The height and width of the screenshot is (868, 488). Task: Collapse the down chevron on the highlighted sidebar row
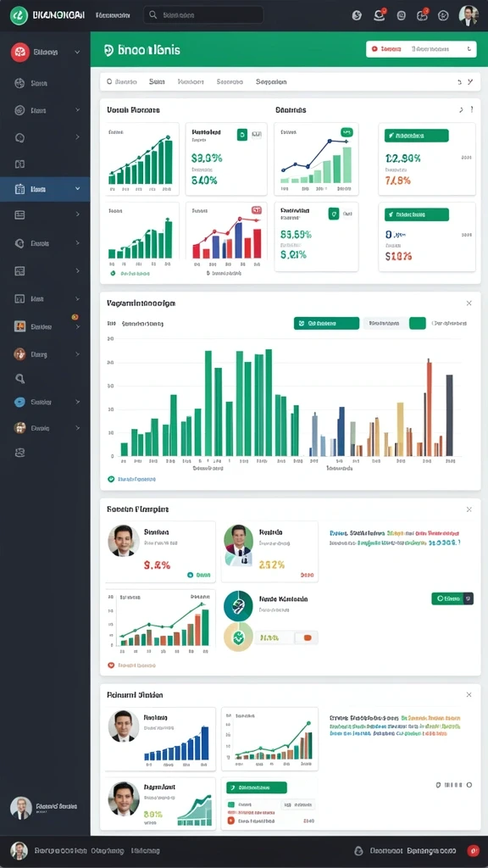pyautogui.click(x=77, y=189)
